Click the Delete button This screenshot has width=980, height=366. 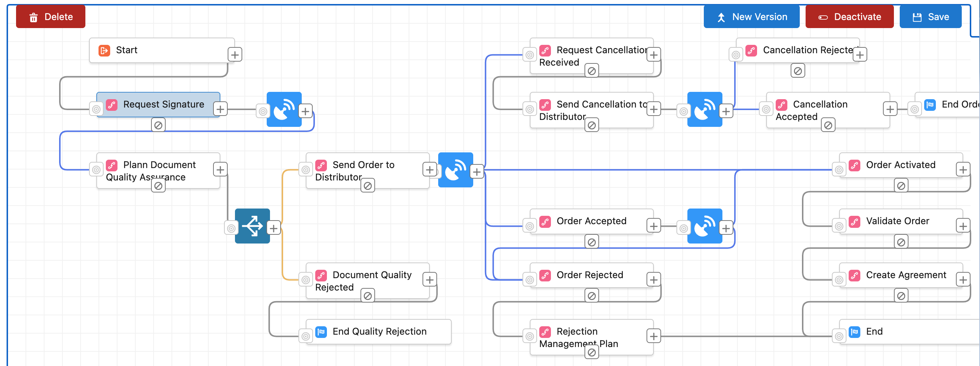[51, 17]
